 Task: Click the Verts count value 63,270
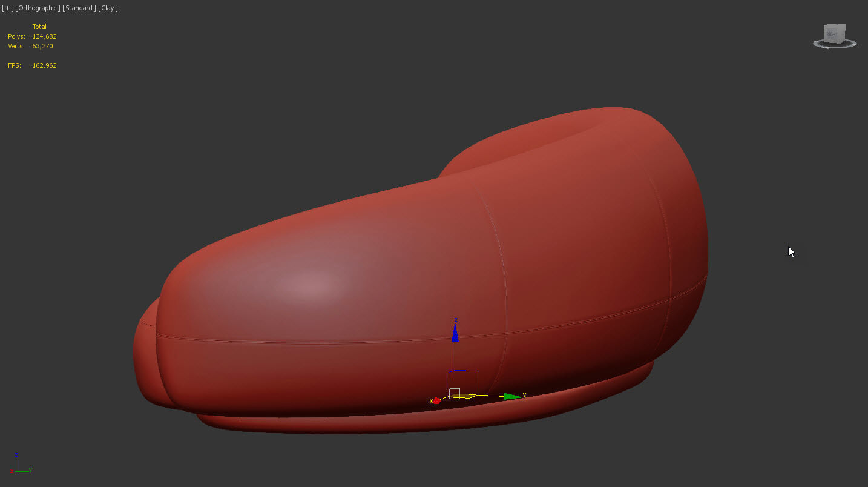pyautogui.click(x=43, y=46)
